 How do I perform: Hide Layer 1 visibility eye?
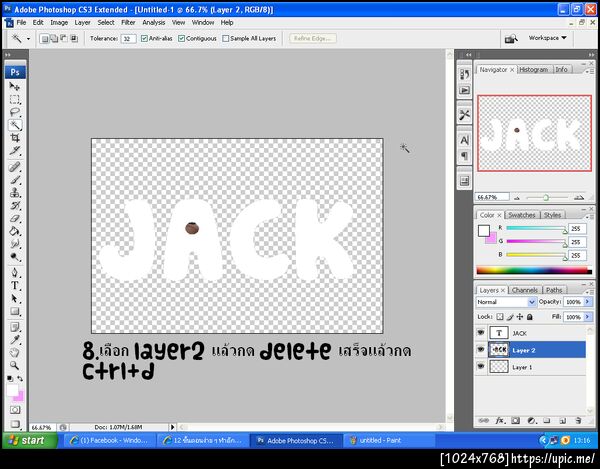(481, 366)
